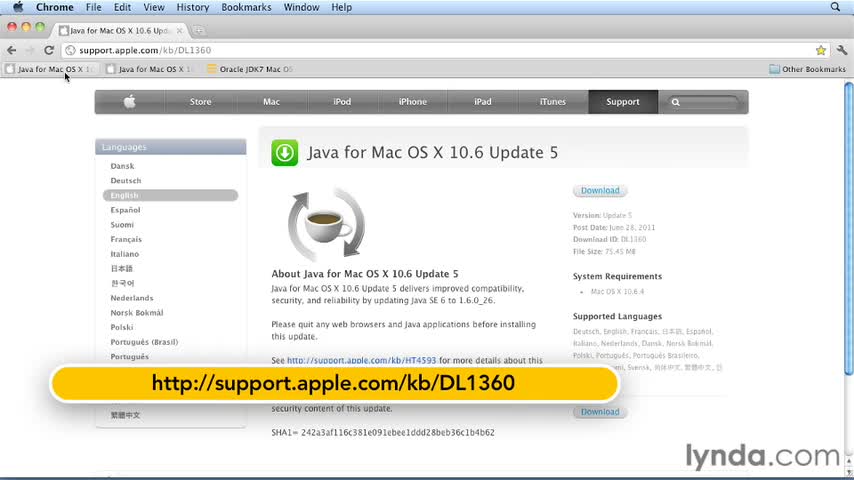Select Nederlands language

tap(132, 298)
